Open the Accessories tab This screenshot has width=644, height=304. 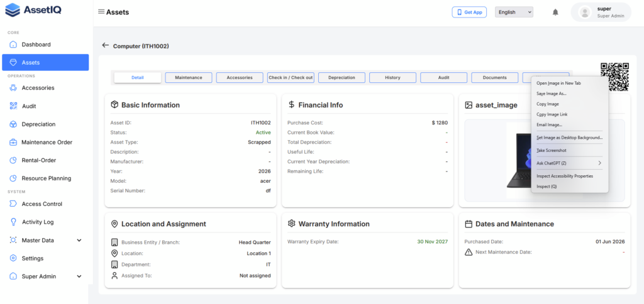coord(240,77)
